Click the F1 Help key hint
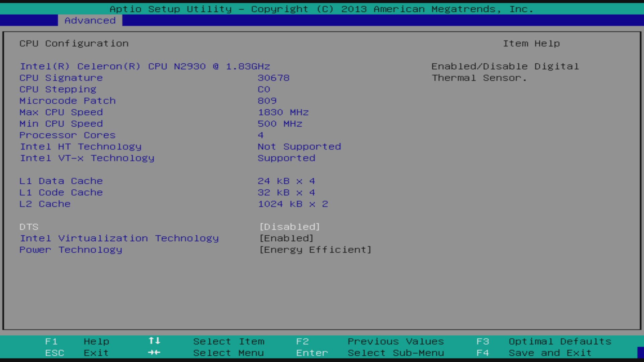644x362 pixels. click(77, 342)
